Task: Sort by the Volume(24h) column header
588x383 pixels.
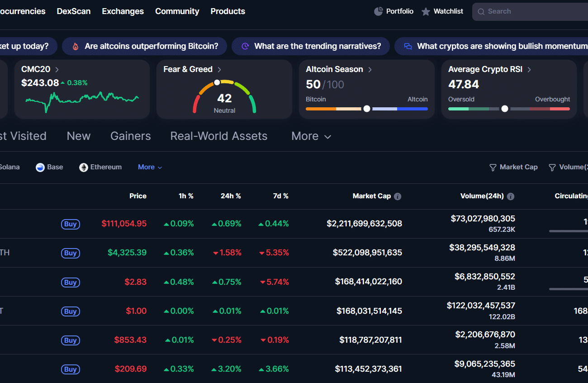Action: [x=482, y=196]
